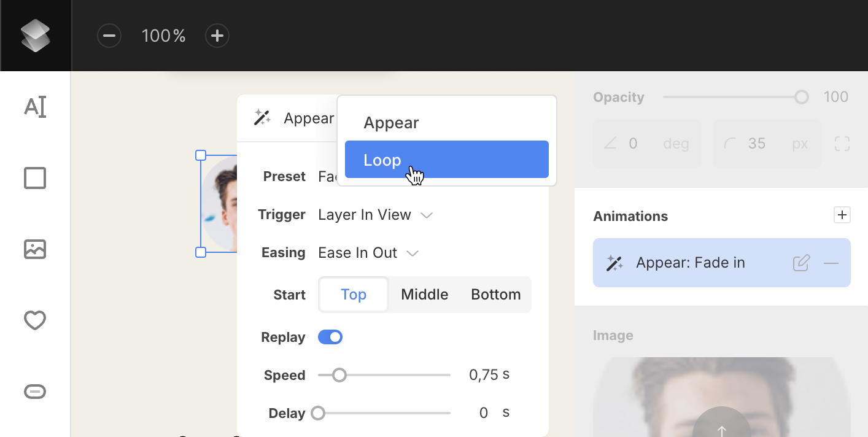This screenshot has width=868, height=437.
Task: Open the heart icons tool
Action: (35, 320)
